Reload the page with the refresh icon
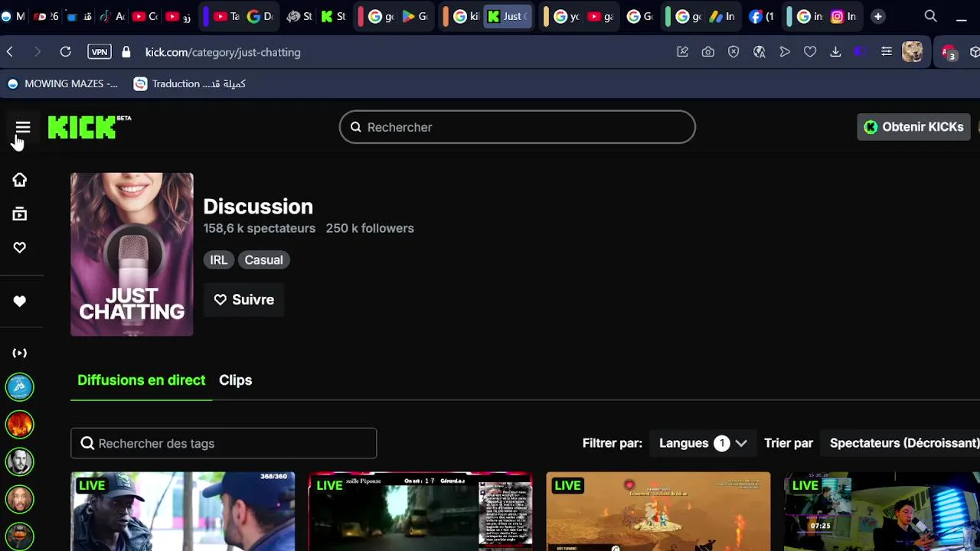 coord(66,52)
